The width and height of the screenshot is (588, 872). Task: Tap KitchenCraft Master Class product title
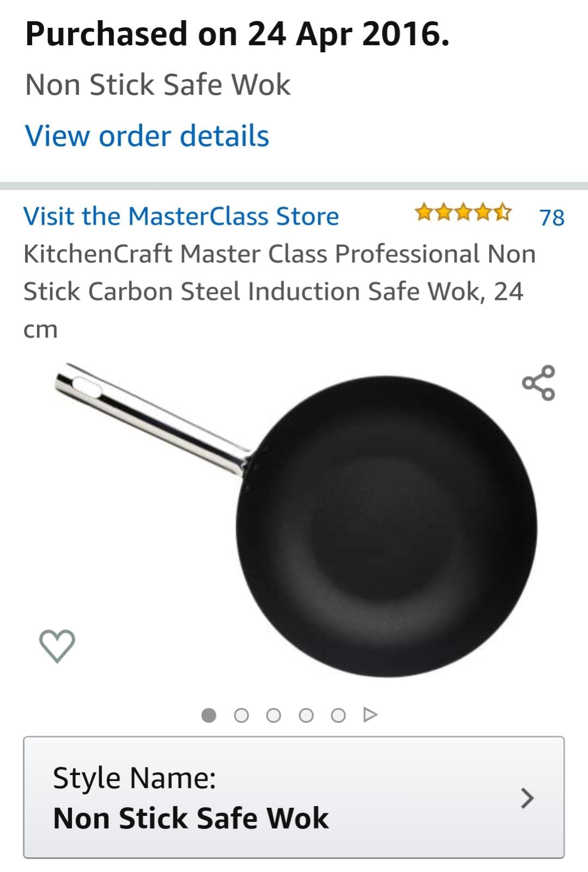click(x=280, y=292)
